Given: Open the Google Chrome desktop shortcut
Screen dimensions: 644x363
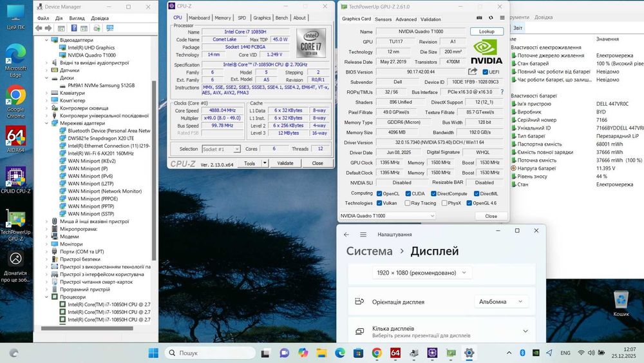Looking at the screenshot, I should [x=15, y=102].
